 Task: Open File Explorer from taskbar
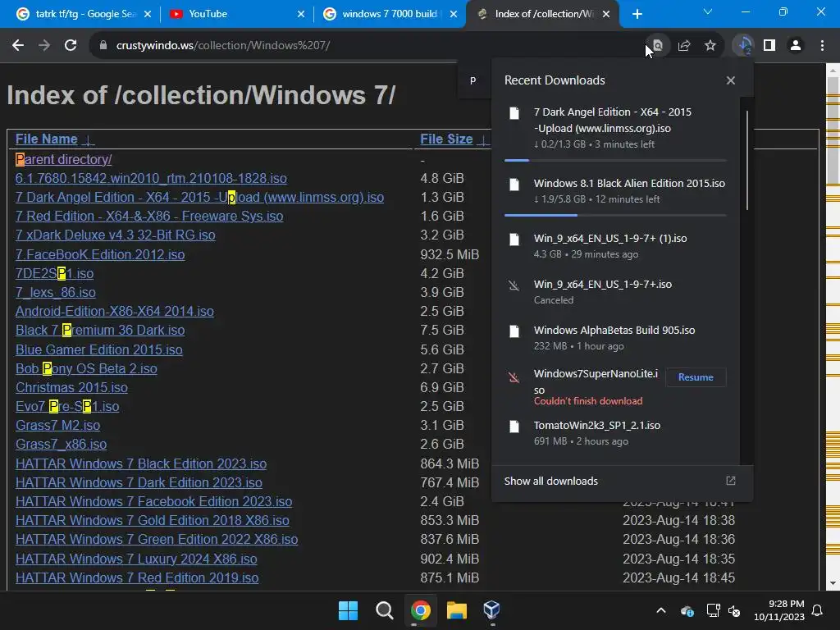(456, 610)
